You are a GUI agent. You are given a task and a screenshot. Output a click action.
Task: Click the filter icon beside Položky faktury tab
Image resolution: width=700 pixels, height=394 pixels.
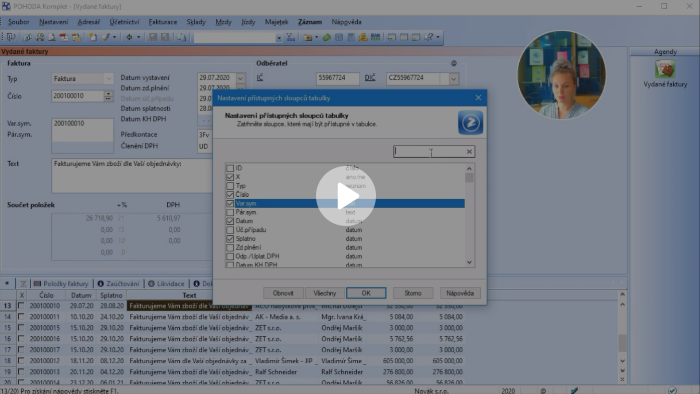click(x=23, y=283)
